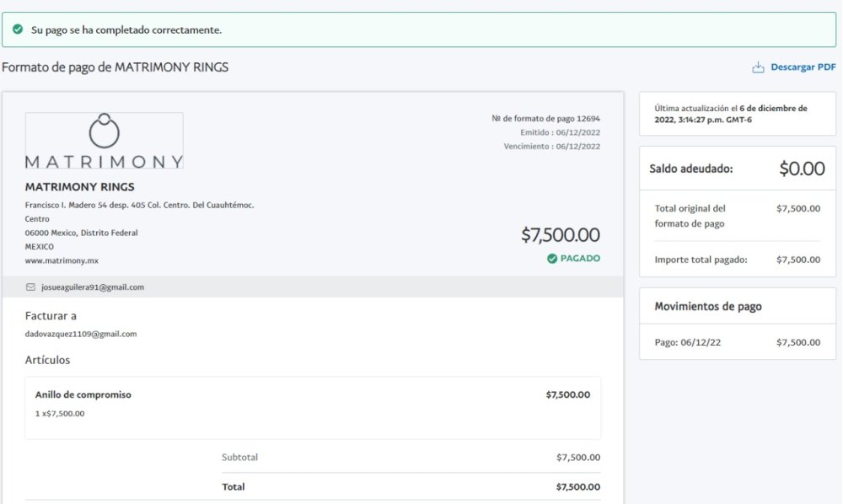Image resolution: width=843 pixels, height=504 pixels.
Task: Click the Saldo adeudado $0.00 amount
Action: [803, 169]
